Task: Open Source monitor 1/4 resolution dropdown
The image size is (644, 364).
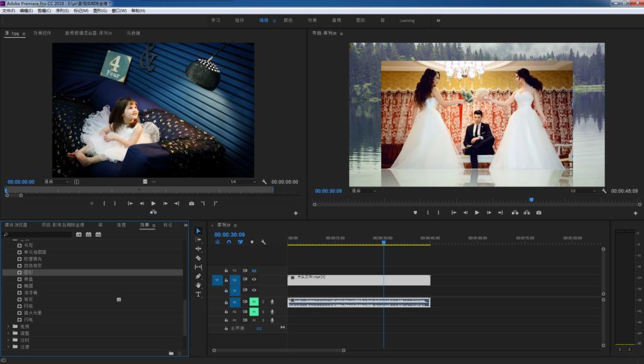Action: click(243, 182)
